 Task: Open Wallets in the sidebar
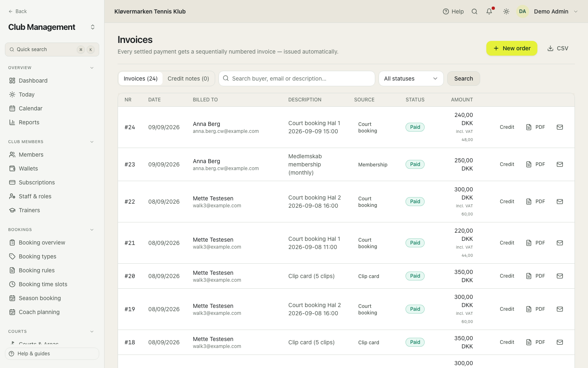52,168
